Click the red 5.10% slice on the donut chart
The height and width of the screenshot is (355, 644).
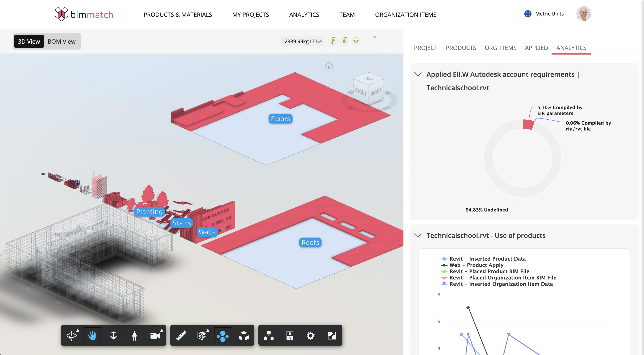coord(528,124)
